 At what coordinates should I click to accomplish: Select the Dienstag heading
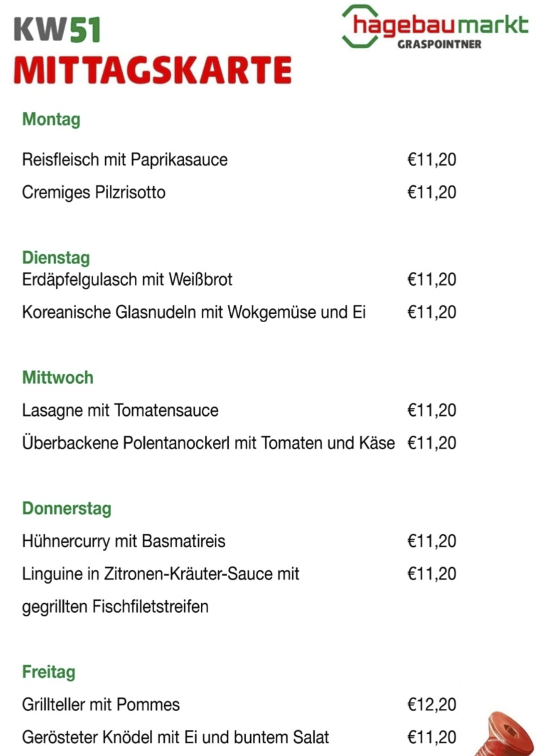coord(56,257)
